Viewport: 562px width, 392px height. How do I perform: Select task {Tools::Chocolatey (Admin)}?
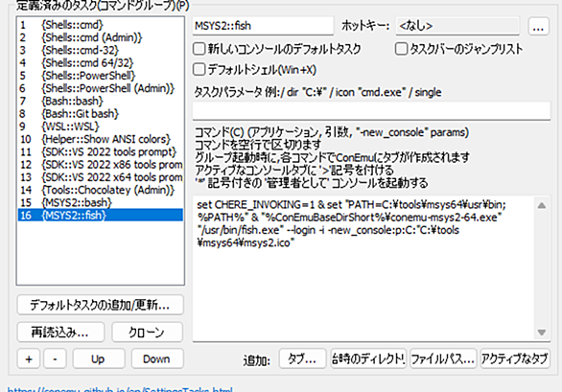[x=101, y=190]
